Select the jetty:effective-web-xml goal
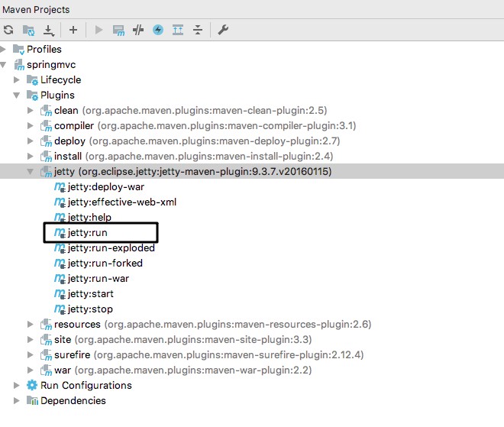 click(x=122, y=202)
